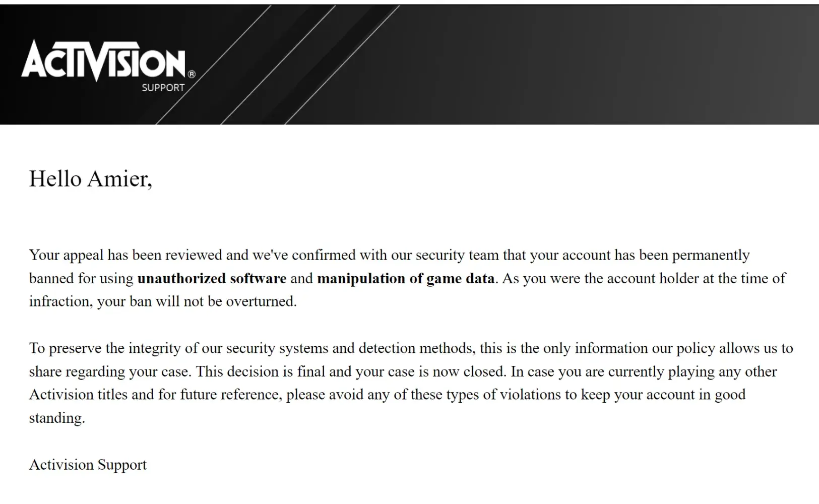Click the final word "standing." of the message
Image resolution: width=819 pixels, height=504 pixels.
[57, 418]
